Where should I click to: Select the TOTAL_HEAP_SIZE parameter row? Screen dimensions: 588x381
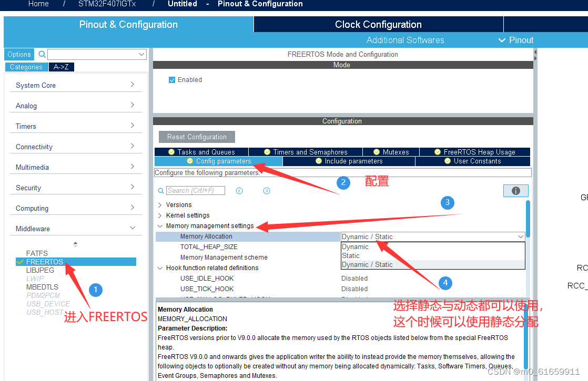click(x=209, y=247)
